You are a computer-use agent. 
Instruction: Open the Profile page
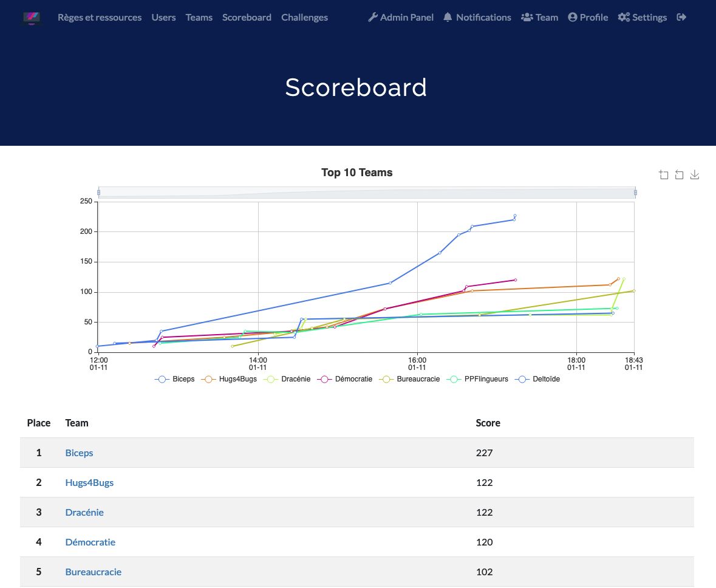click(x=588, y=18)
